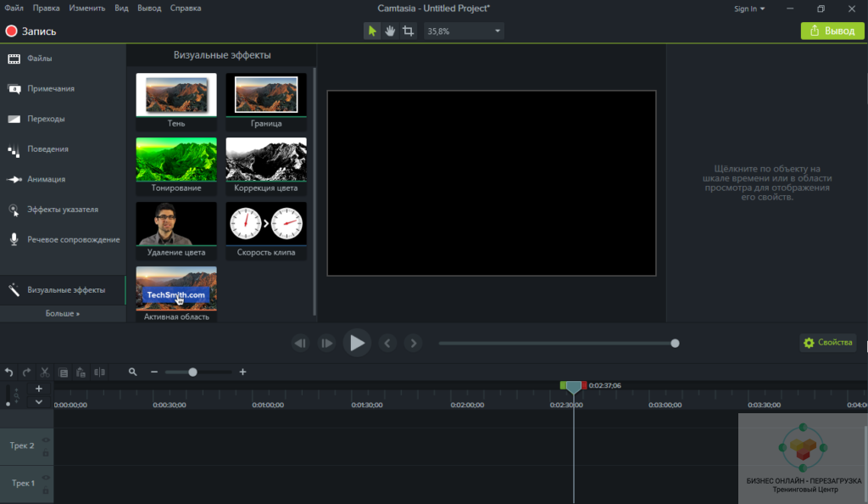Toggle visibility eye of Трек 2
Viewport: 868px width, 504px height.
45,440
